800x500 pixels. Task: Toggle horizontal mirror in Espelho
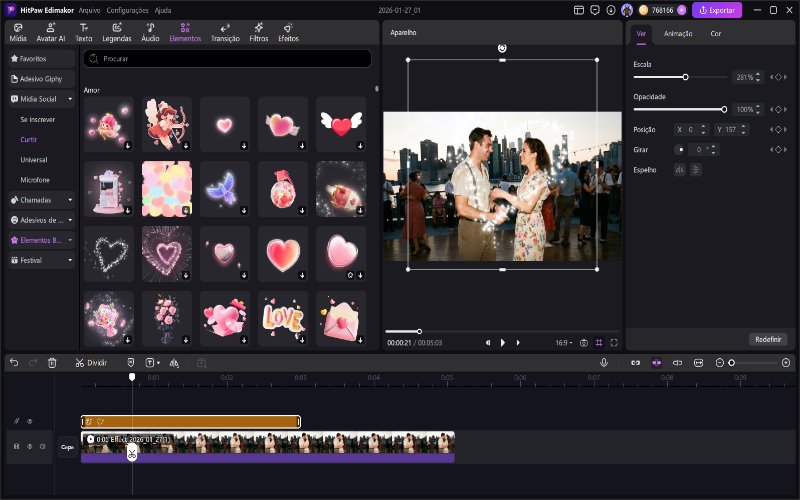pos(680,169)
